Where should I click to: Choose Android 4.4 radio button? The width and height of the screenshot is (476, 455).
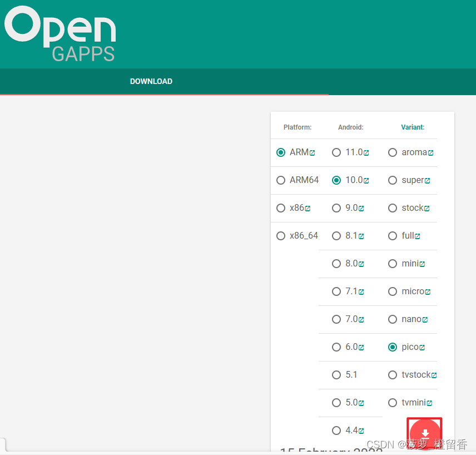336,431
